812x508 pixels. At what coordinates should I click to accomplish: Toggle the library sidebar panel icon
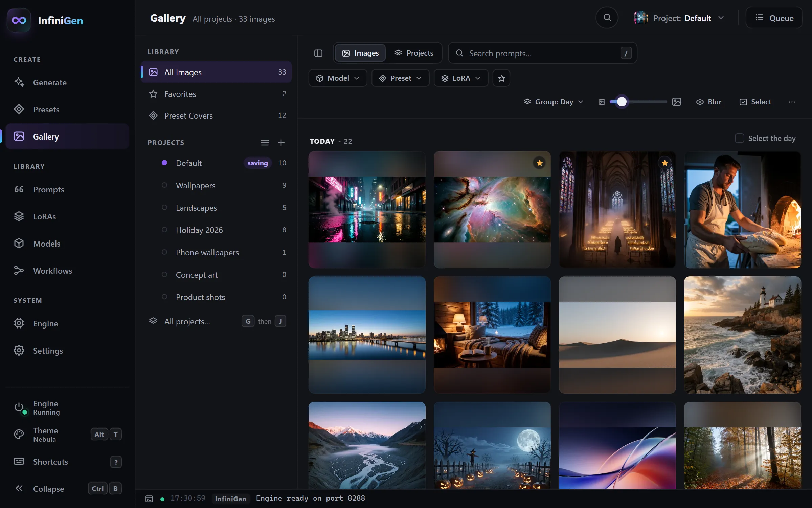coord(318,53)
